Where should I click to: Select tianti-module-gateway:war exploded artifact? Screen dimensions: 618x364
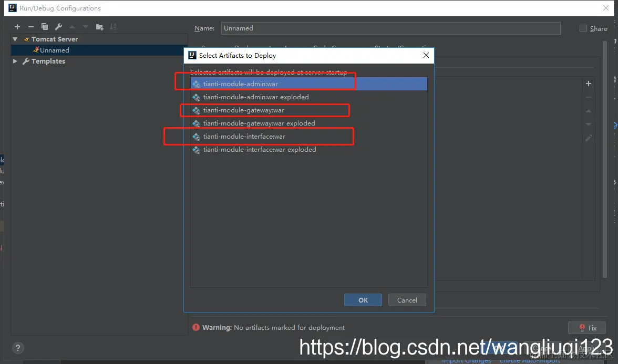[x=308, y=123]
